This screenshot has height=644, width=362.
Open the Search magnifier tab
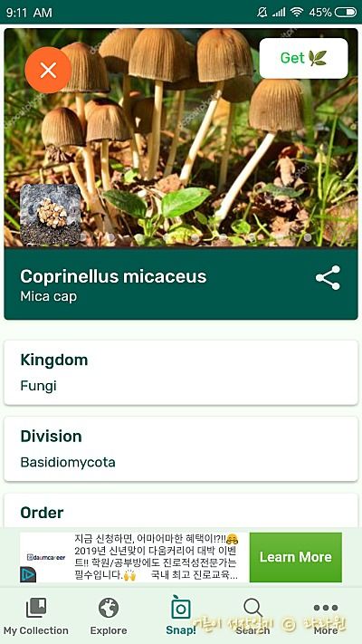coord(252,616)
